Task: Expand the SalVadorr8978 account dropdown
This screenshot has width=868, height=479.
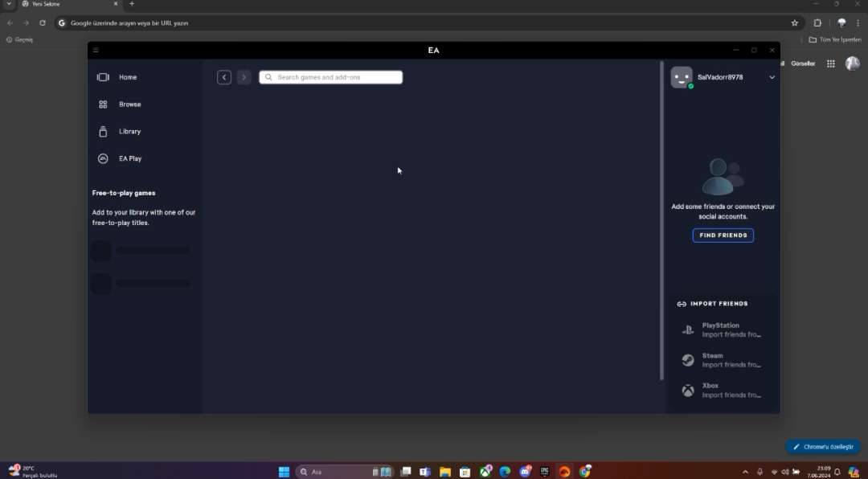Action: (772, 77)
